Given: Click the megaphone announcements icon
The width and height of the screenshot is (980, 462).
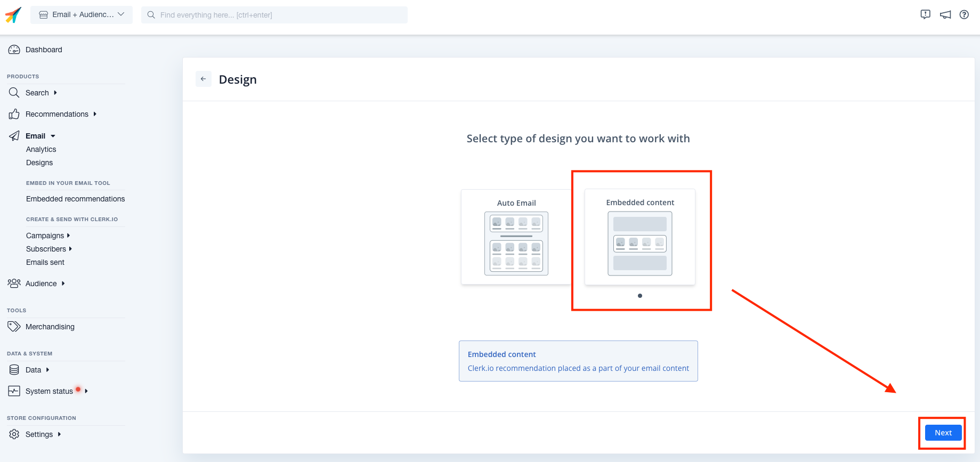Looking at the screenshot, I should point(945,15).
